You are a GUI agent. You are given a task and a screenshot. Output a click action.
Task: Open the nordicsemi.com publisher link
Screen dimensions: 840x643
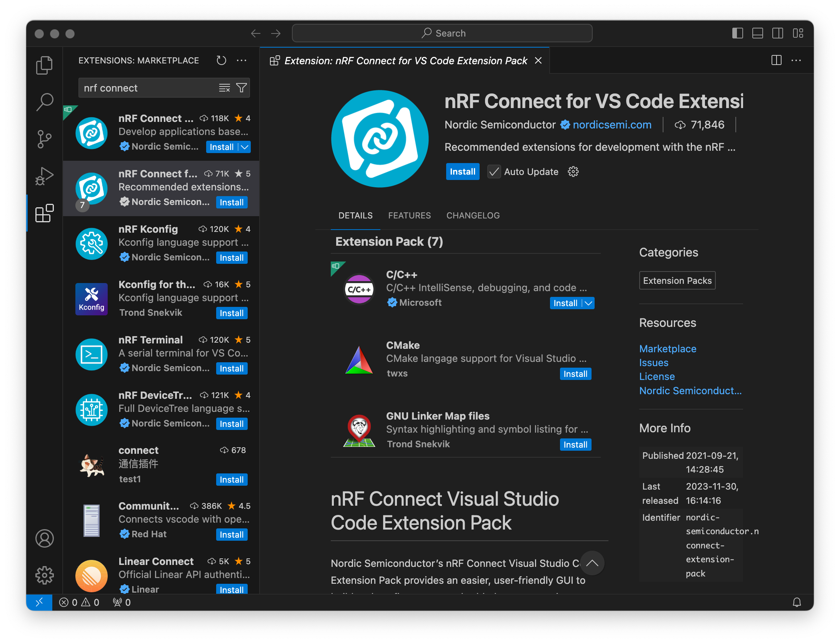[x=612, y=125]
